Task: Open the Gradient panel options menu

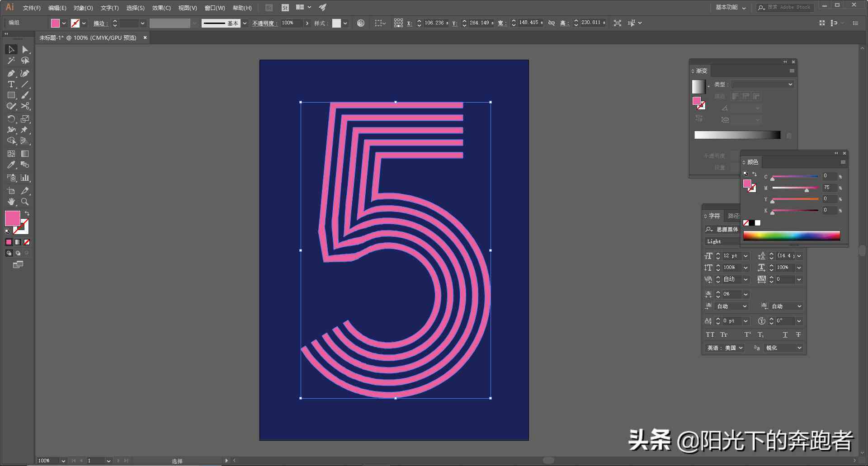Action: (792, 71)
